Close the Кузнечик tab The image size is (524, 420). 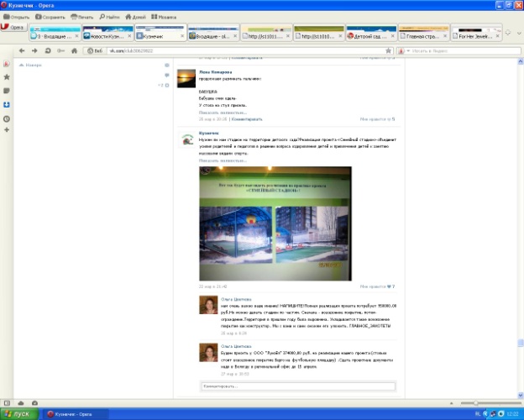click(x=182, y=36)
